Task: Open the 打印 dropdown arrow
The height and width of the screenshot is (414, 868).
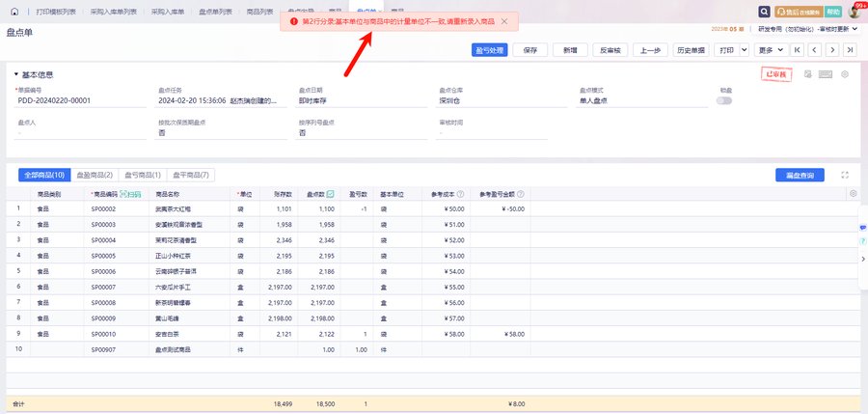Action: 744,50
